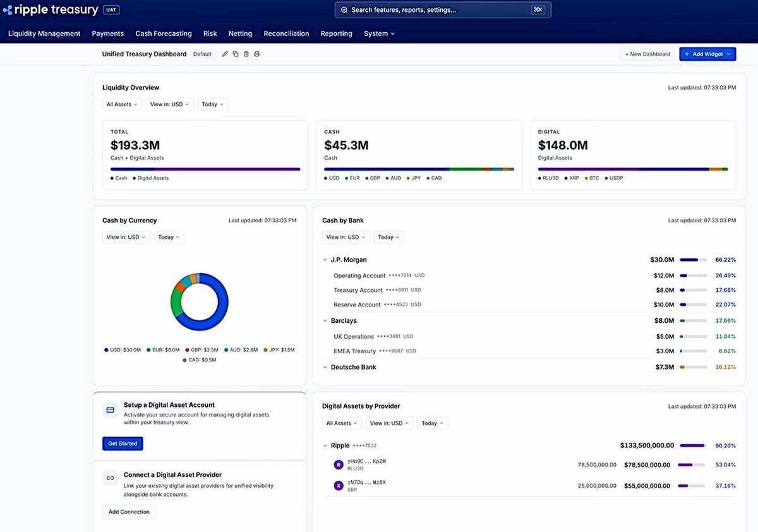Collapse the J.P. Morgan bank group
The width and height of the screenshot is (758, 532).
tap(325, 260)
